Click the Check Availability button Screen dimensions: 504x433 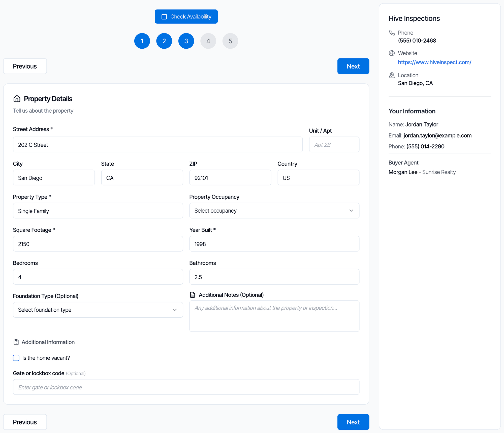[186, 17]
